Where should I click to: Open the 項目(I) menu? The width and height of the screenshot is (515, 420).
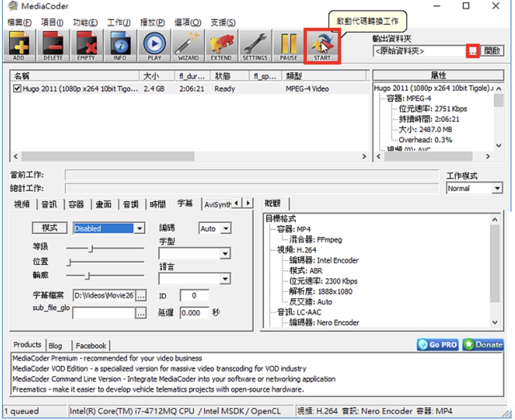click(52, 23)
